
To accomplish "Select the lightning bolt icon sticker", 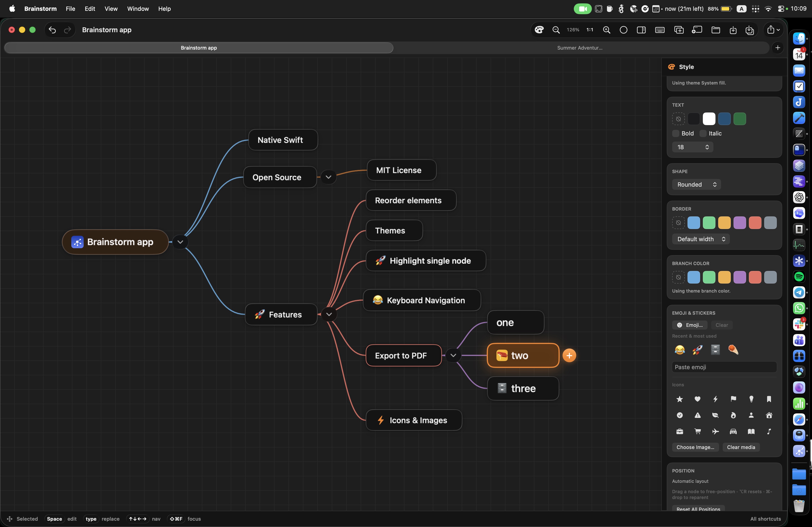I will [715, 399].
